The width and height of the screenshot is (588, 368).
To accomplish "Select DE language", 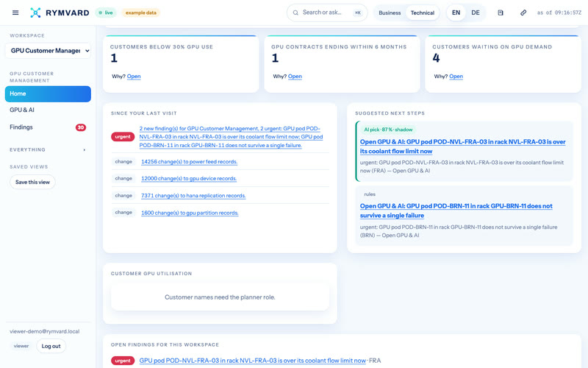I will (x=476, y=13).
